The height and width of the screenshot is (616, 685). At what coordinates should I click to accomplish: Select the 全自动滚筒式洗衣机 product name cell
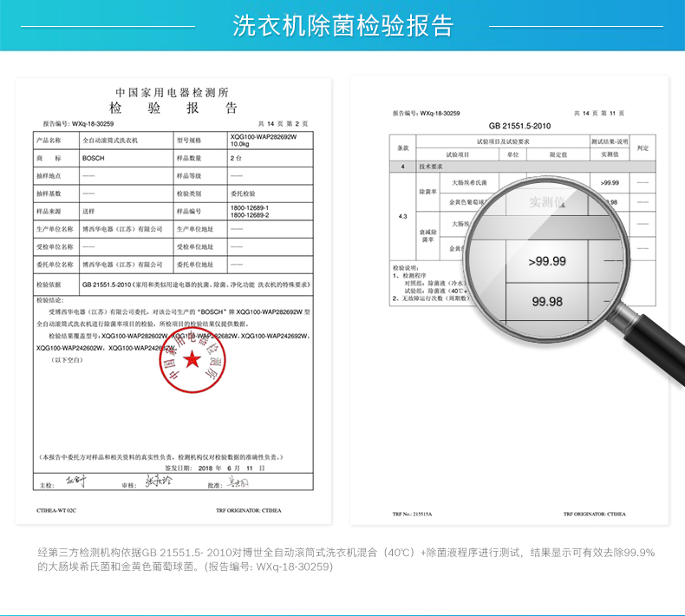pyautogui.click(x=127, y=141)
